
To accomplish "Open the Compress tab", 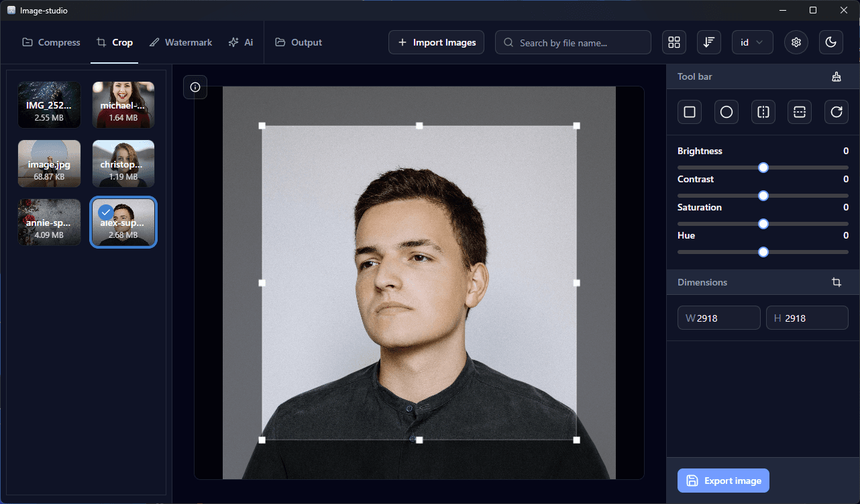I will 51,42.
